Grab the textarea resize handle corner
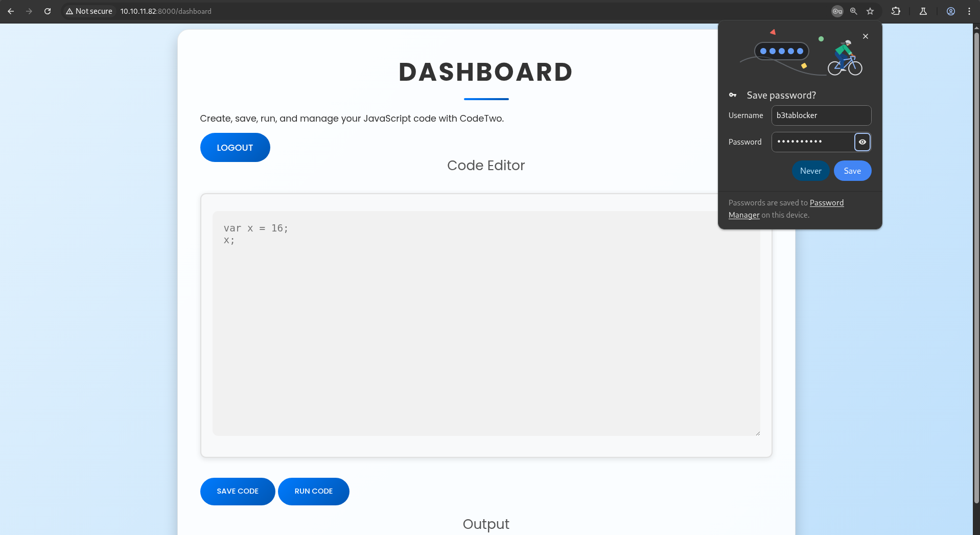This screenshot has height=535, width=980. tap(757, 433)
